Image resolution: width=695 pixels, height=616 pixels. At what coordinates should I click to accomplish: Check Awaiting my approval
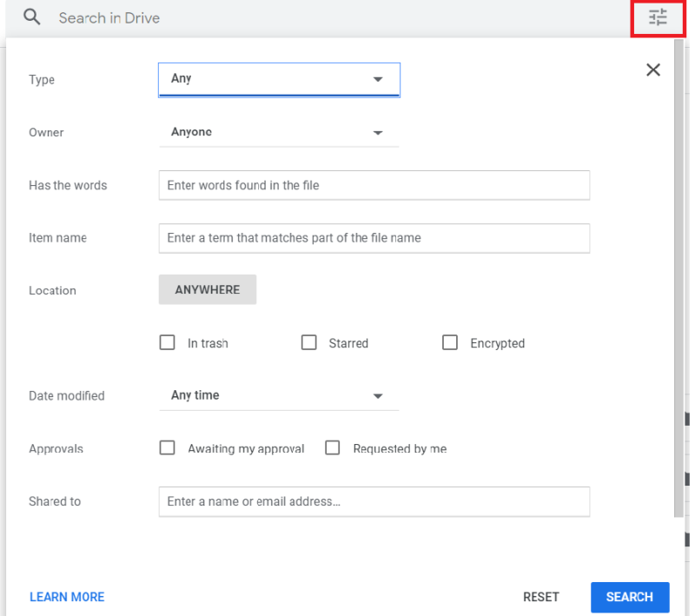(167, 447)
